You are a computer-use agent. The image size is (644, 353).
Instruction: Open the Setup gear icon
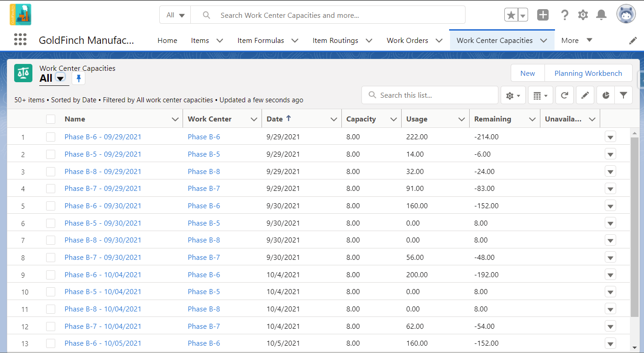pyautogui.click(x=583, y=15)
